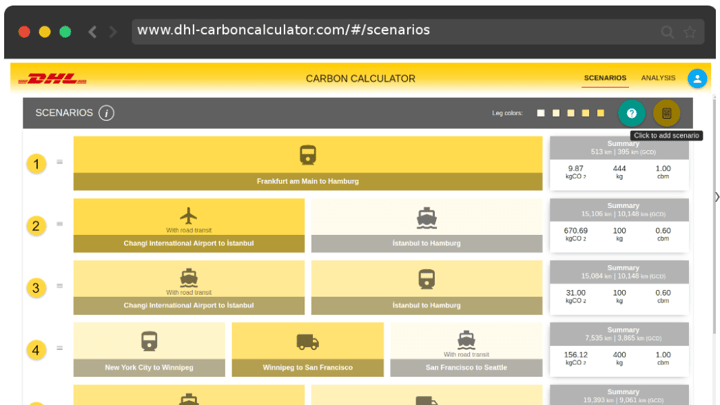Image resolution: width=720 pixels, height=405 pixels.
Task: Click the CARBON CALCULATOR title
Action: point(360,79)
